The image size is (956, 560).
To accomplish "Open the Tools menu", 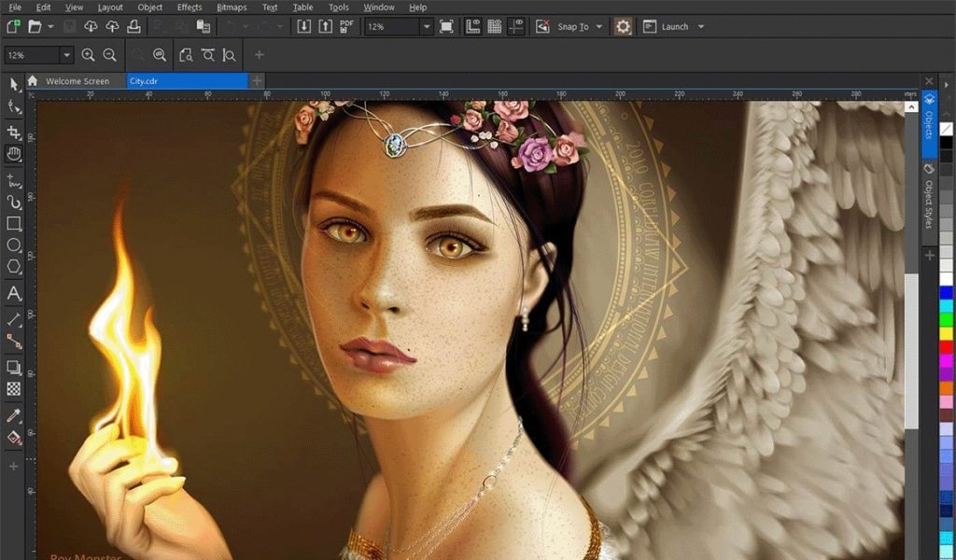I will [x=338, y=7].
